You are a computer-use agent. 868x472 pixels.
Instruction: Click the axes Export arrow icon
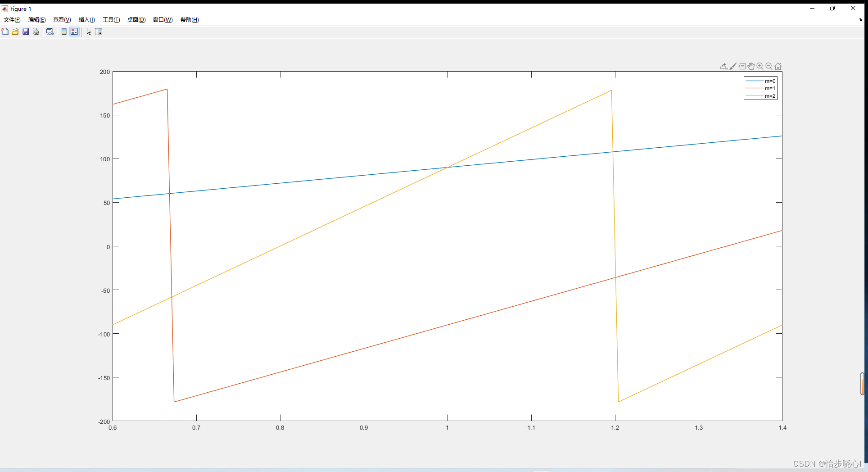coord(723,66)
